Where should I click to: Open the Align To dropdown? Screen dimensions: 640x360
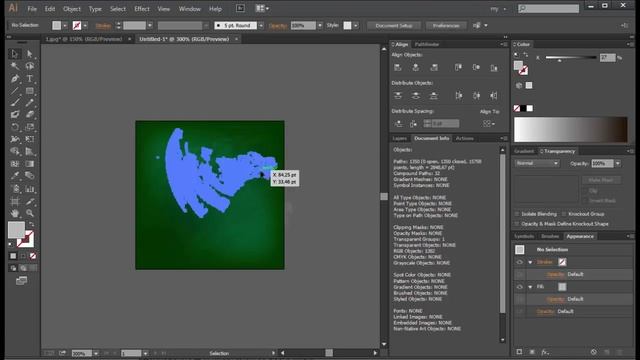tap(488, 123)
